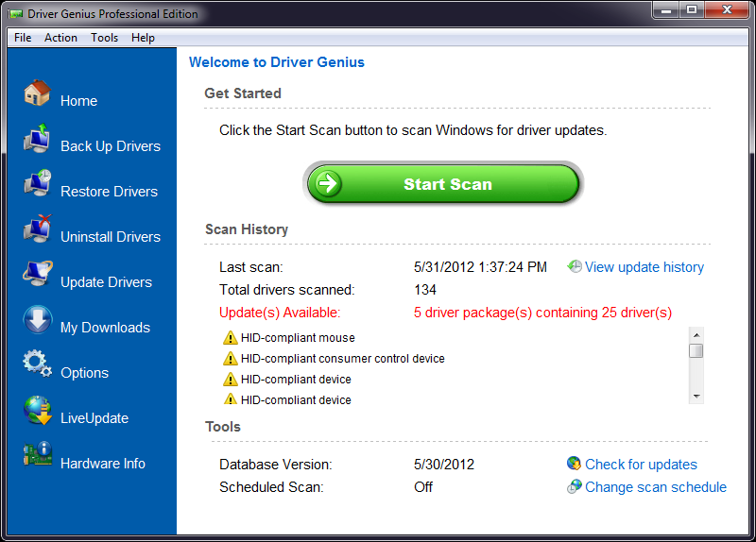Click the Change scan schedule link
Screen dimensions: 756x542
(656, 487)
